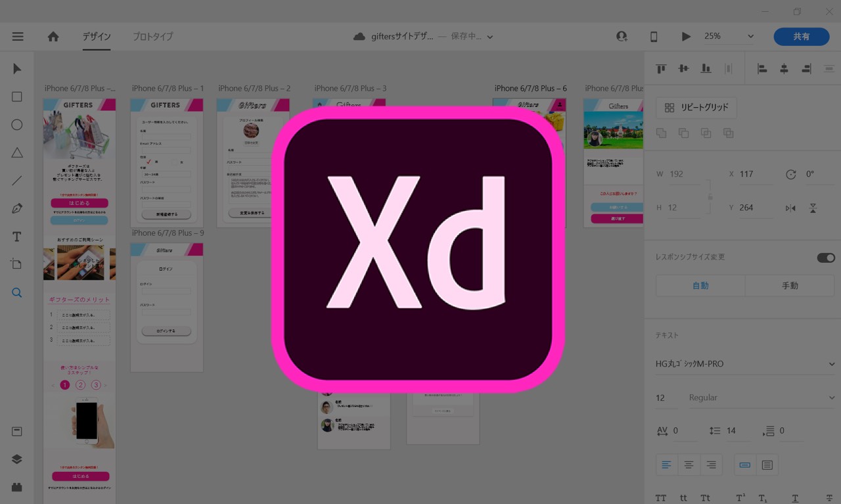Pick the Zoom magnifier tool
Screen dimensions: 841x504
click(x=17, y=292)
